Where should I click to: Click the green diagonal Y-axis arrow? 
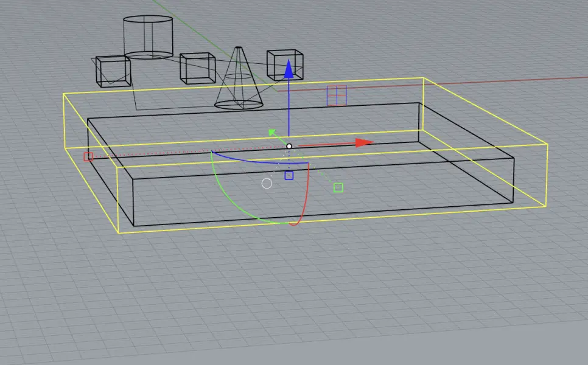click(x=272, y=131)
